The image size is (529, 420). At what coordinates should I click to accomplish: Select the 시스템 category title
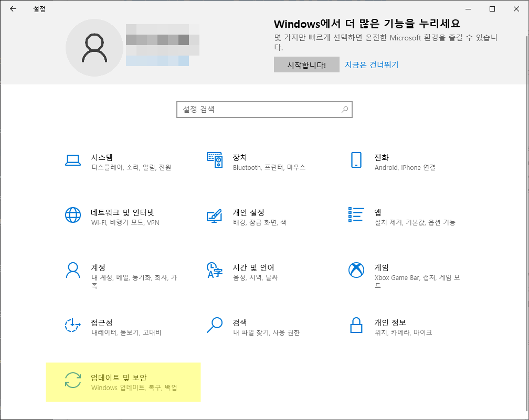pyautogui.click(x=102, y=157)
